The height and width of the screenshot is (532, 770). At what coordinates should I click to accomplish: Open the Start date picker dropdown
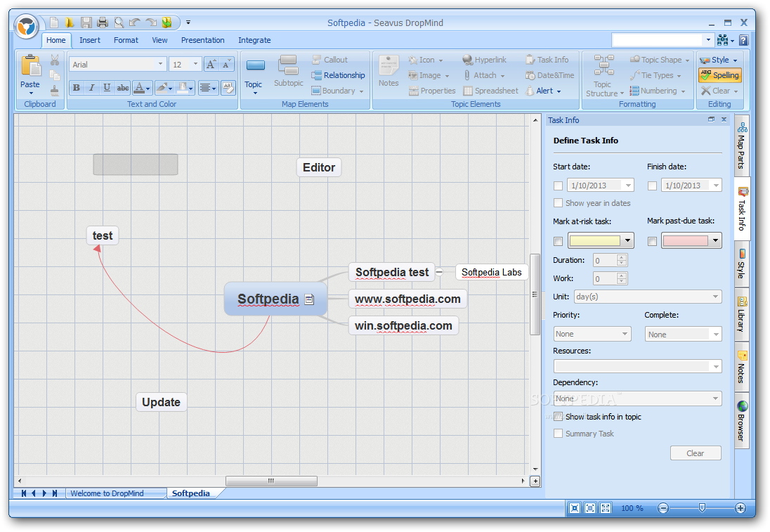[x=628, y=186]
